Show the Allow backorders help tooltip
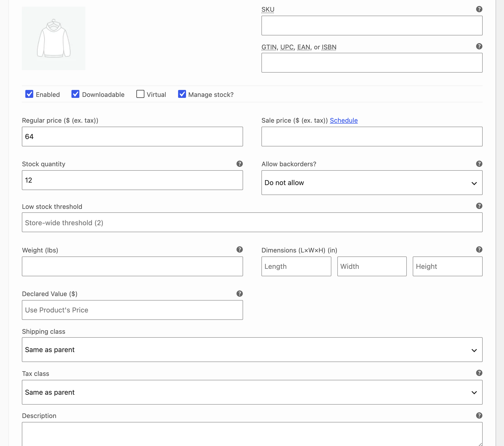The width and height of the screenshot is (504, 446). (479, 164)
